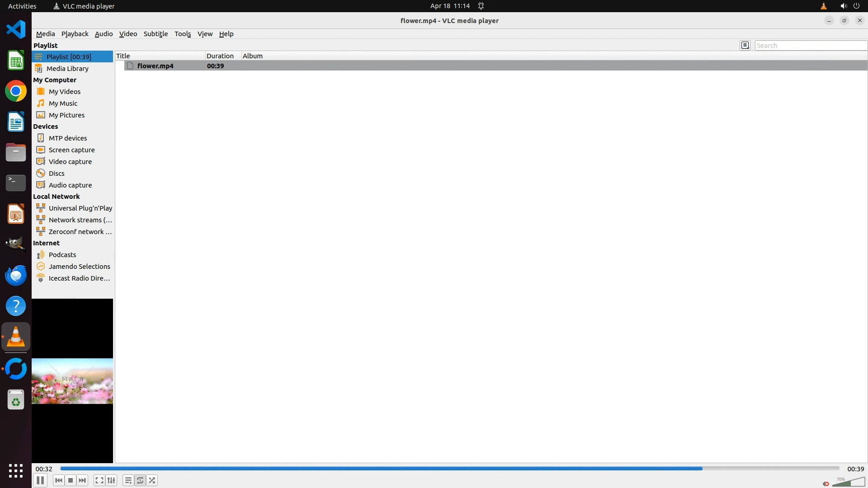Toggle the playlist view button
868x488 pixels.
coord(128,480)
